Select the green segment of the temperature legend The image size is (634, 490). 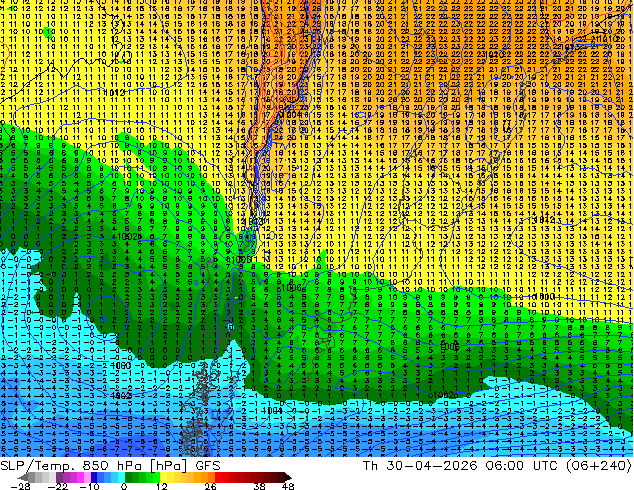[142, 477]
